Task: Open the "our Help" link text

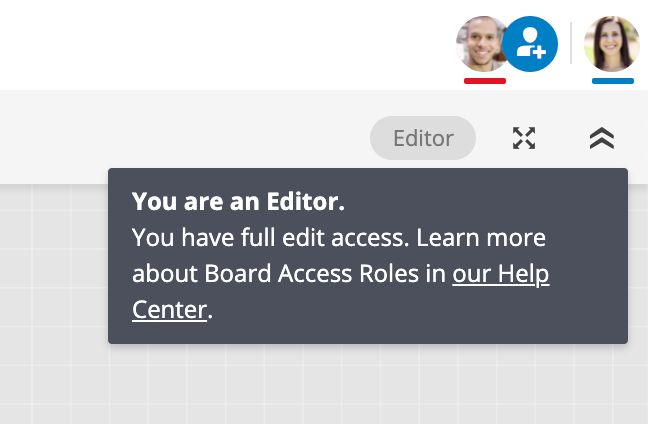Action: pos(500,274)
